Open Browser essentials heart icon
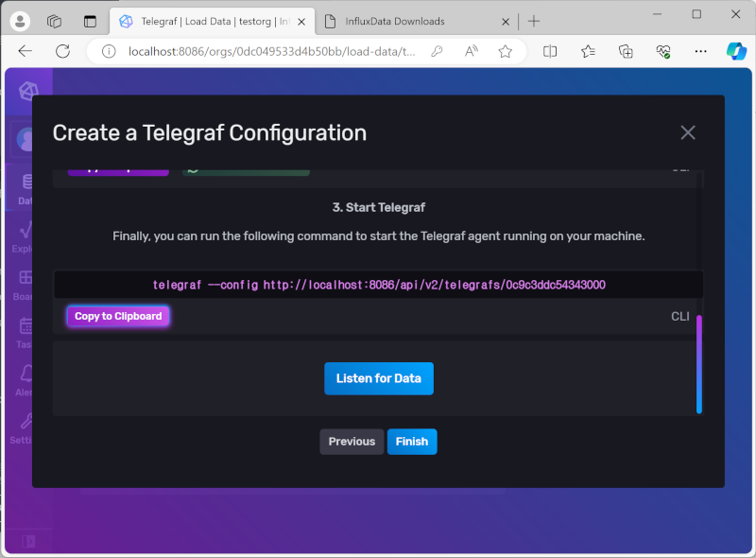Image resolution: width=756 pixels, height=558 pixels. tap(663, 51)
